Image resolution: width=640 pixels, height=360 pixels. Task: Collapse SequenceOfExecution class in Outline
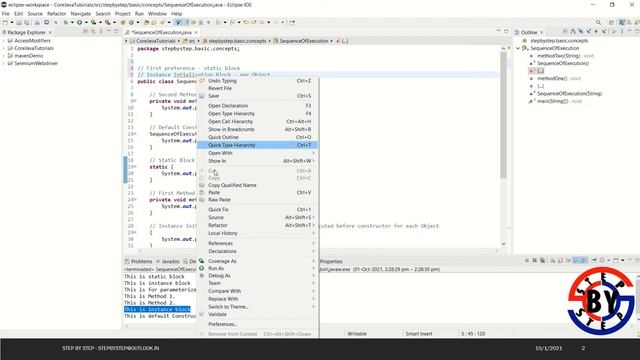[518, 48]
